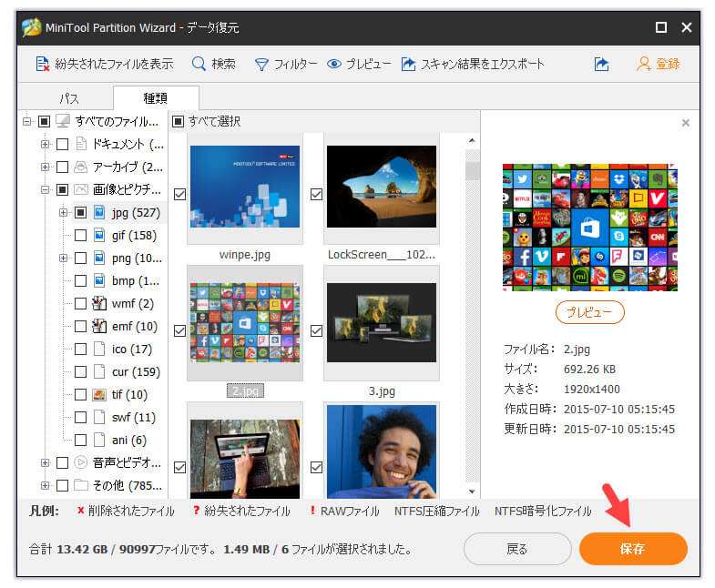Click the share icon next to 登録

click(x=601, y=64)
